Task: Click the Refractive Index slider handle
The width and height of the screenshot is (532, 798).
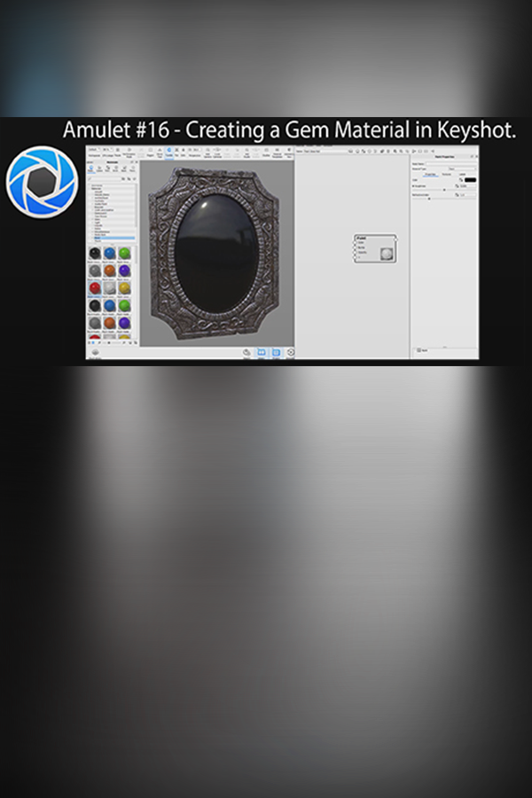Action: [430, 199]
